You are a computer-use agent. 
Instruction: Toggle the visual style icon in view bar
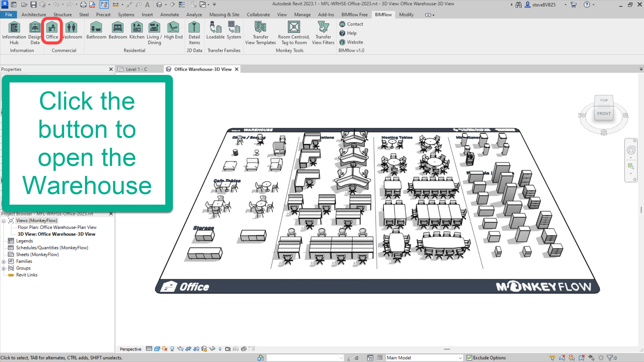coord(157,349)
